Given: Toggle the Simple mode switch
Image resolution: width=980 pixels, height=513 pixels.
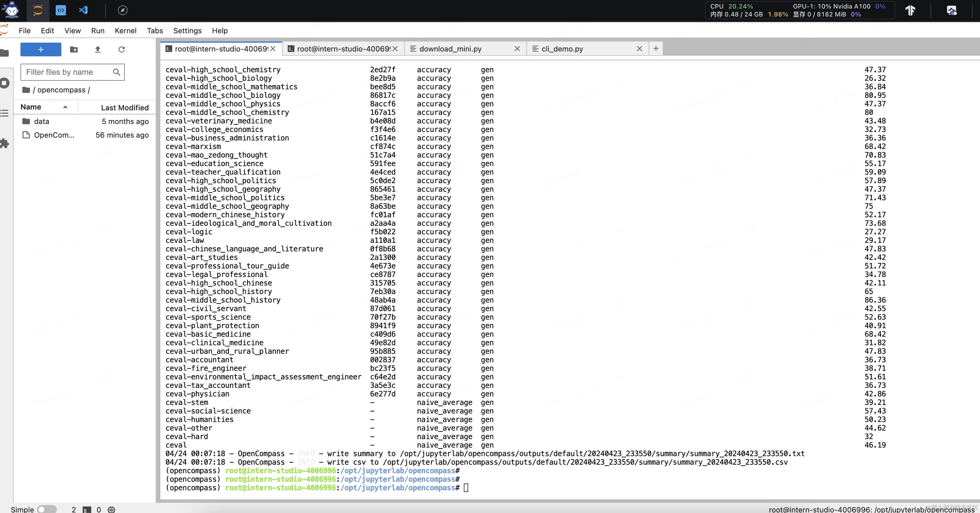Looking at the screenshot, I should [x=46, y=509].
